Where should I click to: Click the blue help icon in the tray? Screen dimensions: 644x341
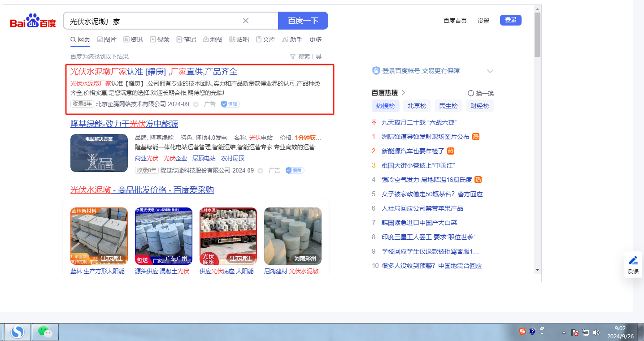pos(532,332)
